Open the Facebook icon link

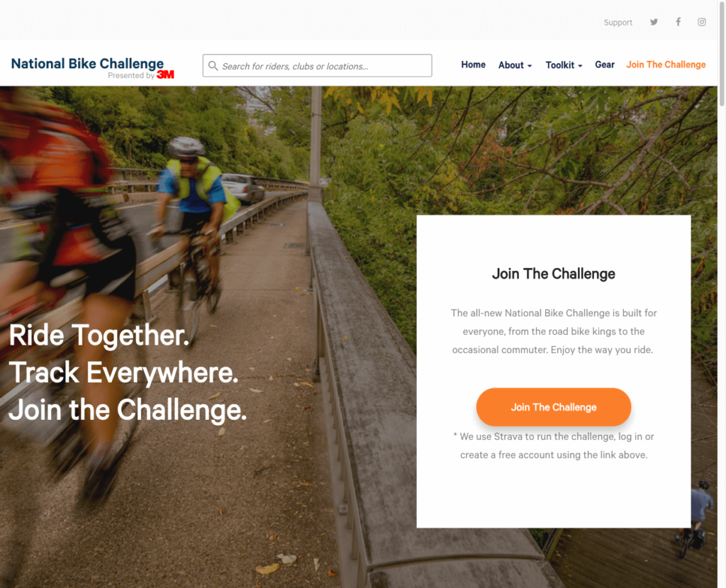click(678, 22)
